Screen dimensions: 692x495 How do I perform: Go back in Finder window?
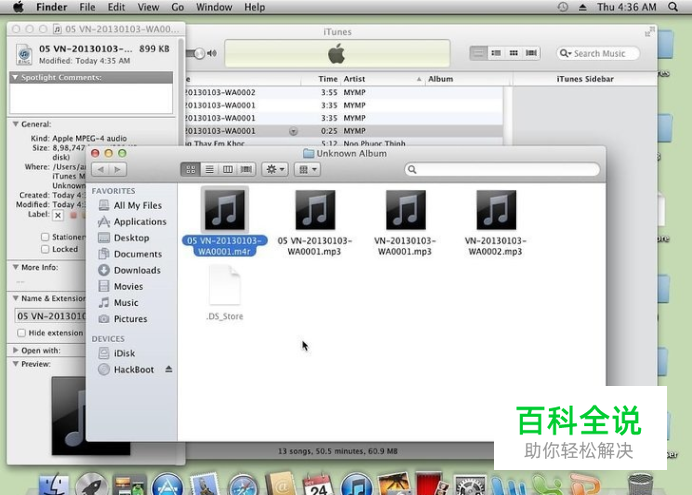click(x=101, y=169)
